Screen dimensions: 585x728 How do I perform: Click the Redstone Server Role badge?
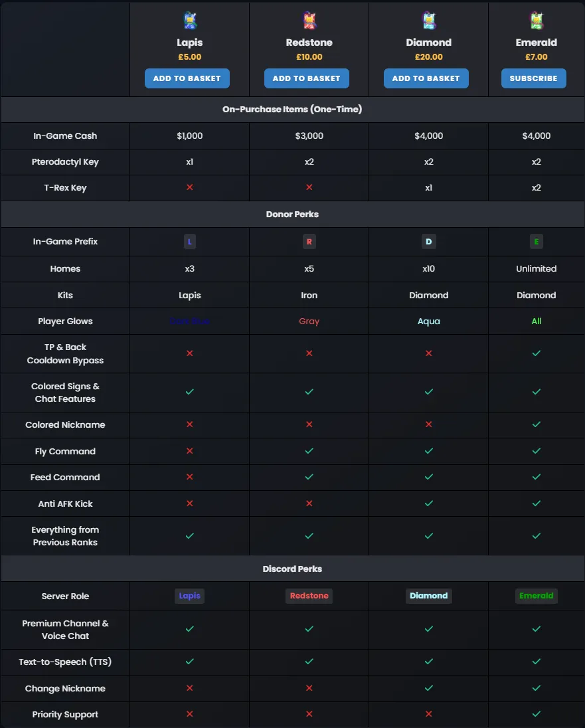click(x=309, y=596)
